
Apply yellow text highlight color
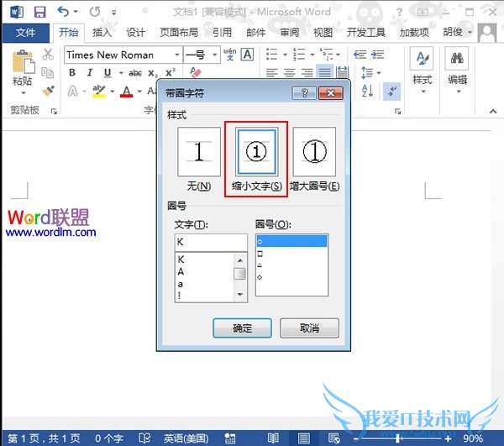coord(99,92)
